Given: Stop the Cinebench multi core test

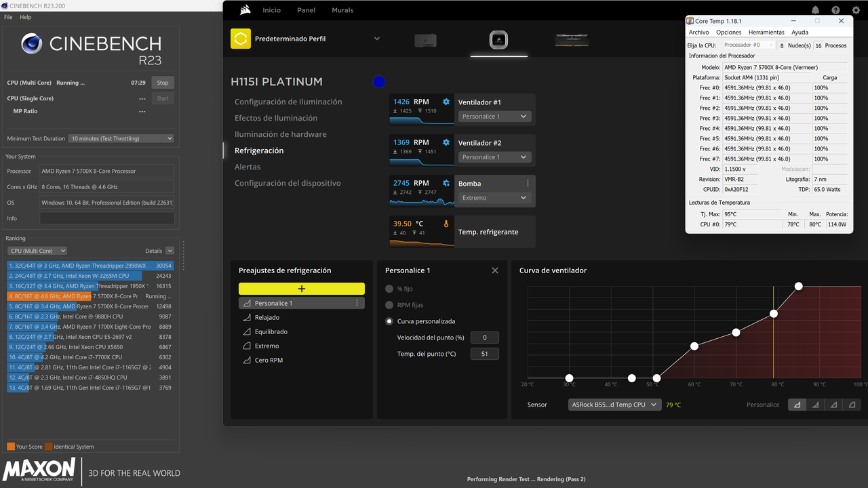Looking at the screenshot, I should pos(163,83).
